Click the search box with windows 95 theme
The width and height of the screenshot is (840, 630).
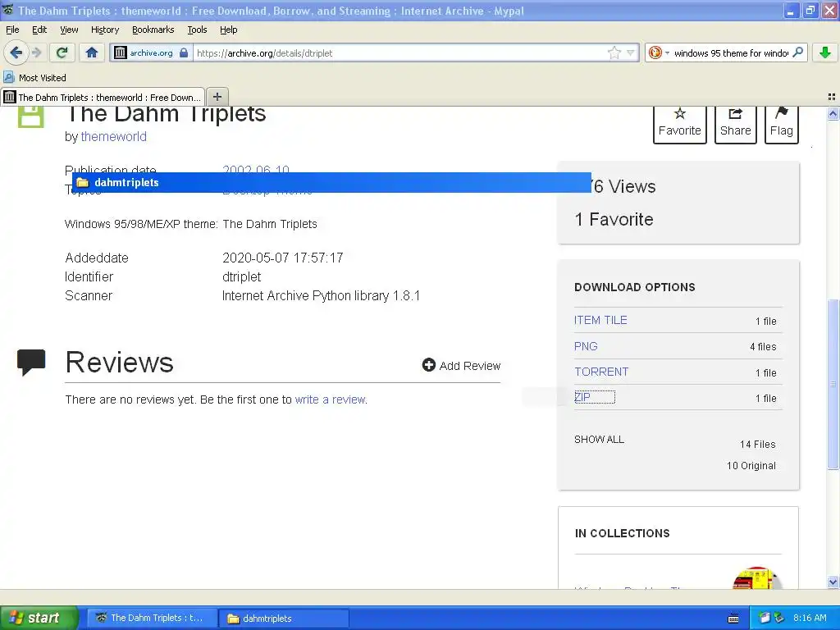pos(731,52)
